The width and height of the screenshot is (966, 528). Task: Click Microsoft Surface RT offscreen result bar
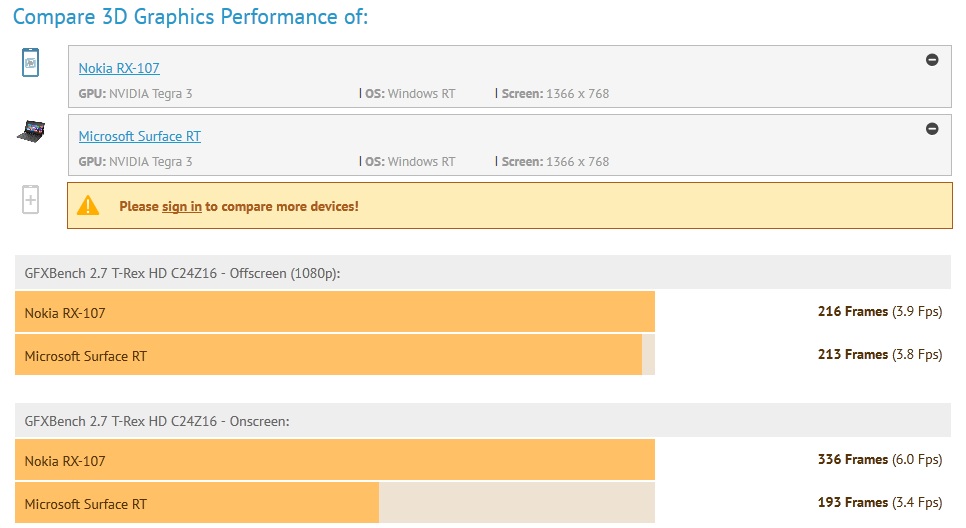click(328, 356)
